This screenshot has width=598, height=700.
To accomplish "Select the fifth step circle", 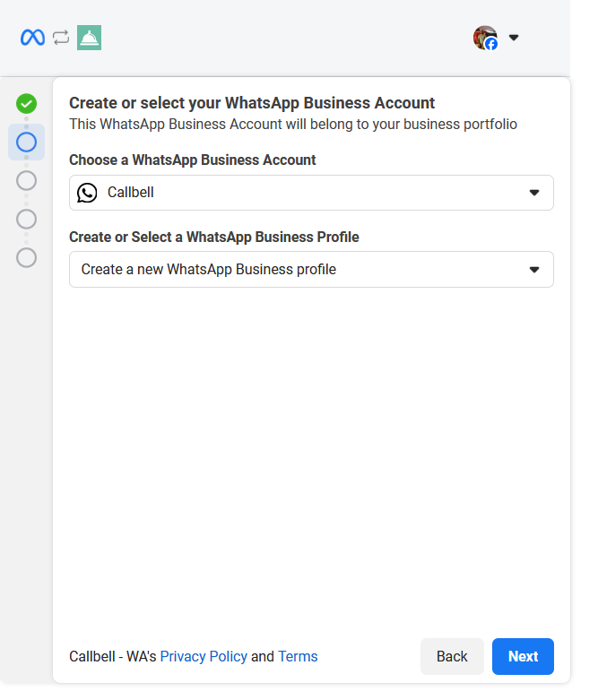I will [26, 257].
